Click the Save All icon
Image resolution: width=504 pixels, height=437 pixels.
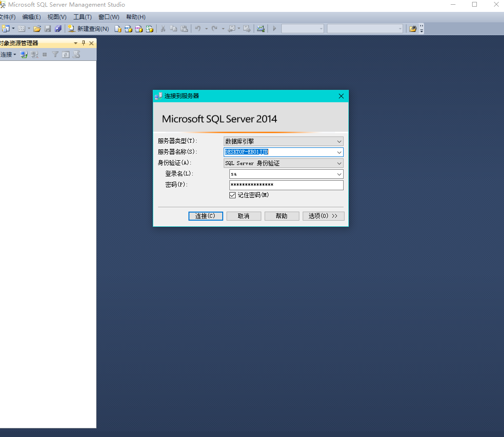[x=58, y=29]
